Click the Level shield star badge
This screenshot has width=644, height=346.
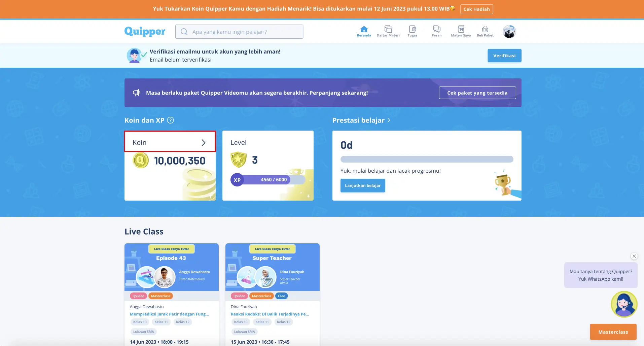coord(239,160)
